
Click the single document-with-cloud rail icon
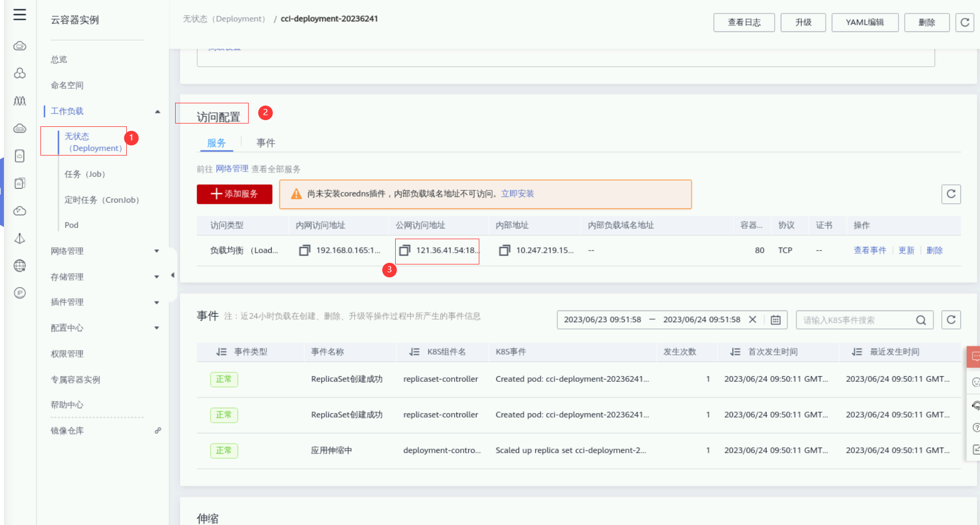pos(20,156)
